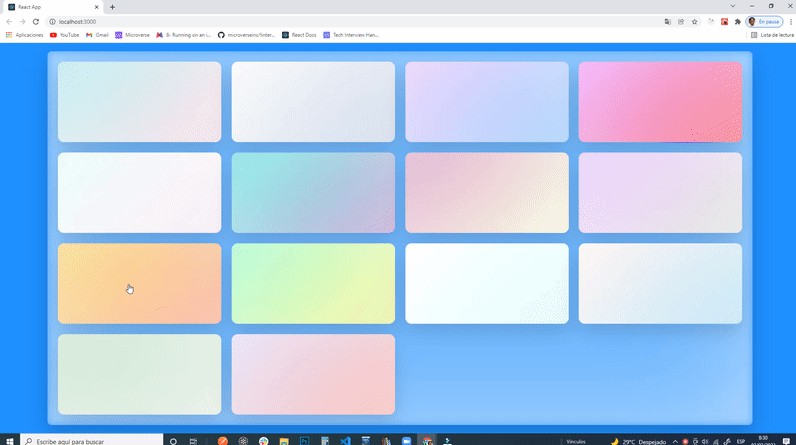796x445 pixels.
Task: Open the Windows Start menu
Action: pos(8,440)
